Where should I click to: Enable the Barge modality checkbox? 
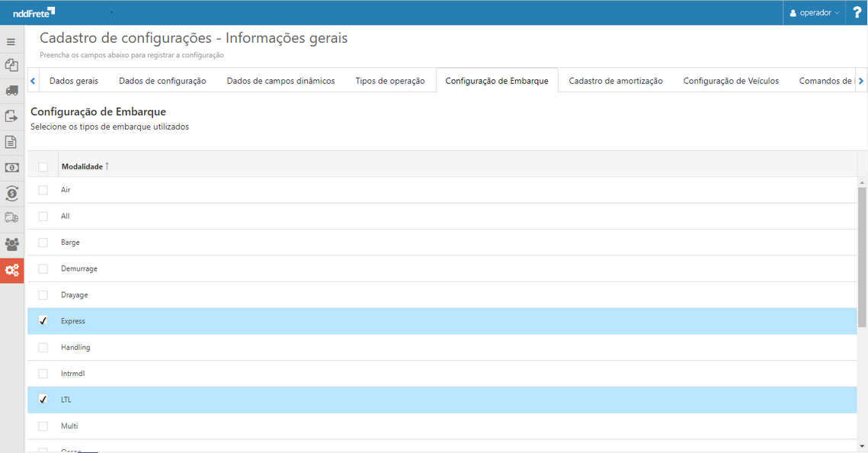tap(43, 242)
